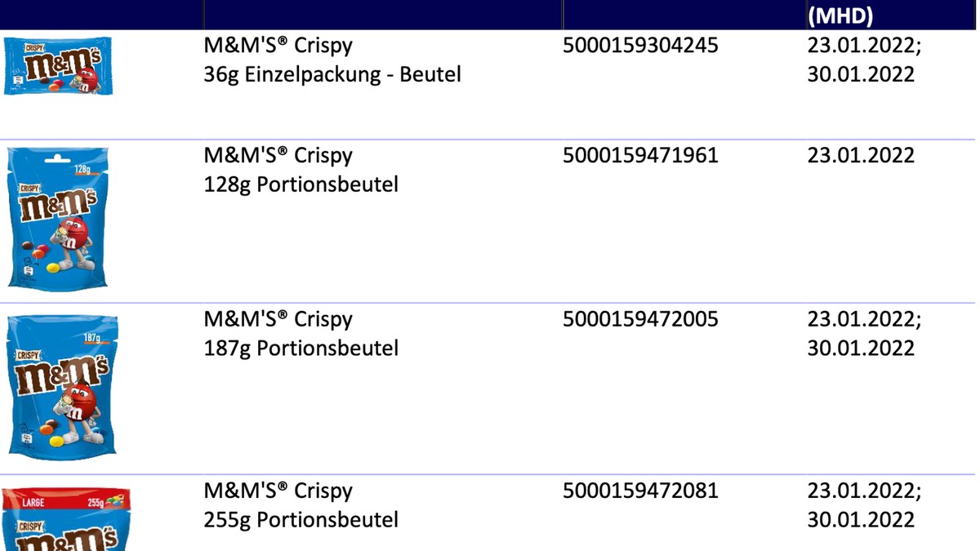Select barcode number 5000159472081

coord(640,491)
